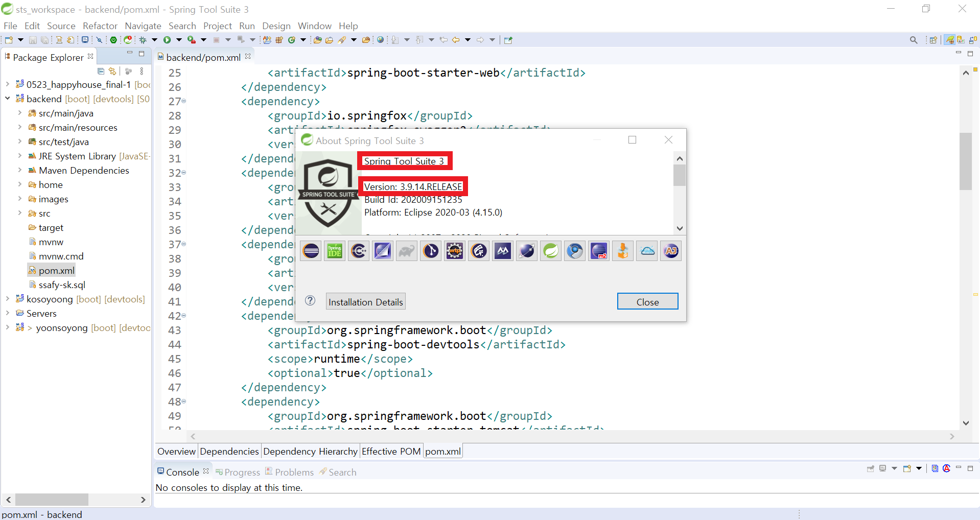This screenshot has width=980, height=520.
Task: Click the New file toolbar icon
Action: 9,40
